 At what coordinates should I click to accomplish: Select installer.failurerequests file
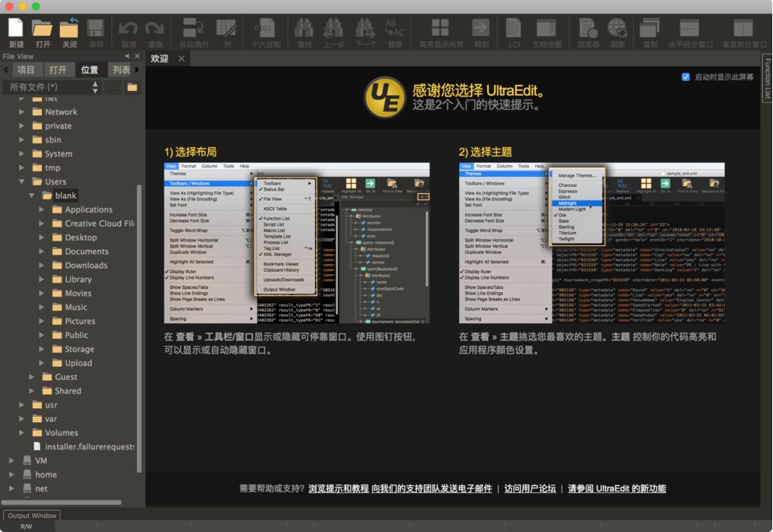point(90,446)
